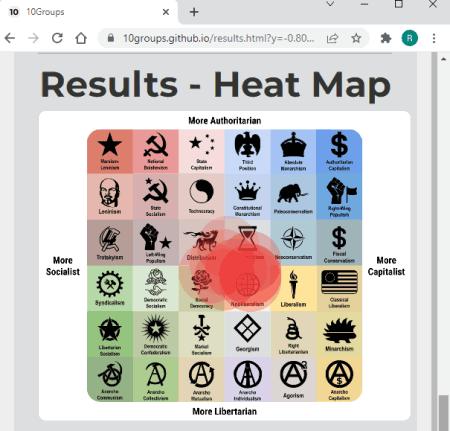450x431 pixels.
Task: Open the Chrome three-dot menu
Action: click(x=434, y=38)
